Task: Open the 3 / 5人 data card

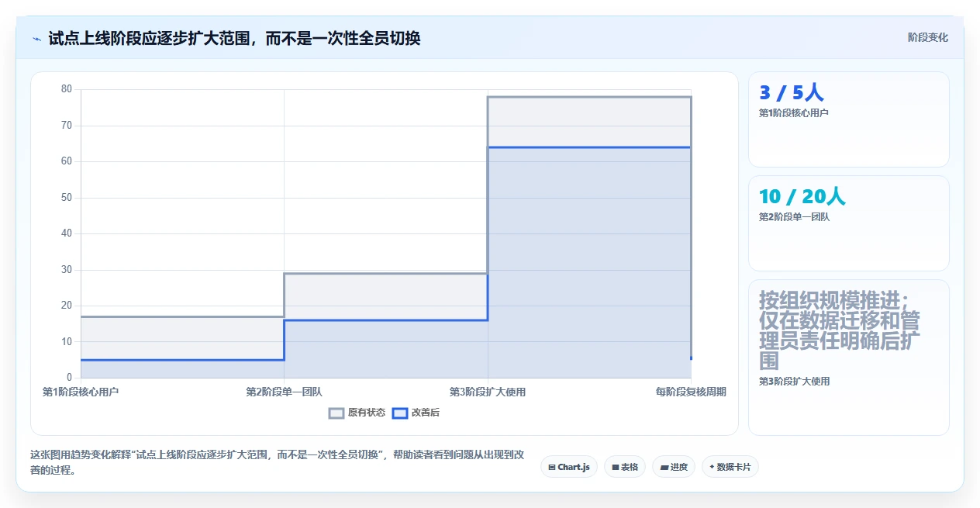Action: tap(848, 119)
